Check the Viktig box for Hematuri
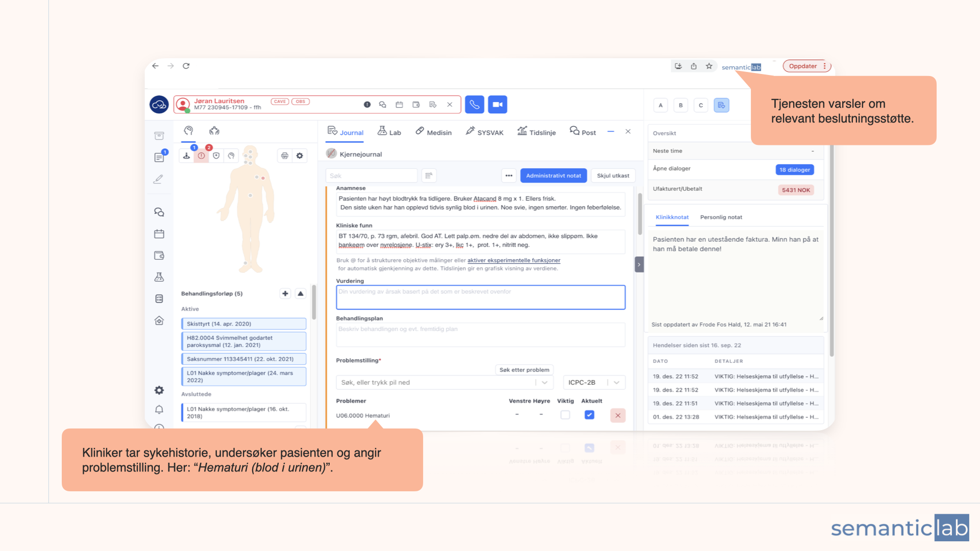This screenshot has width=980, height=551. point(565,415)
